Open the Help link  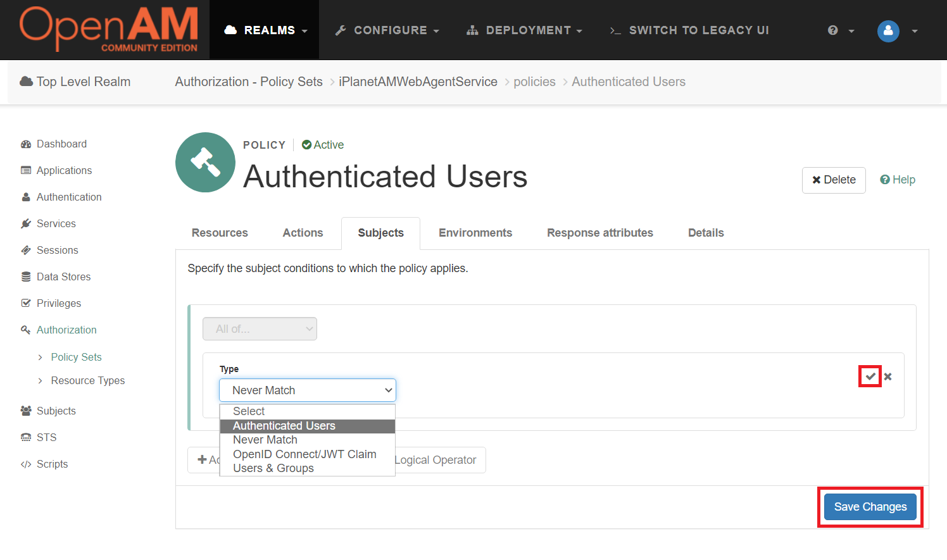898,180
